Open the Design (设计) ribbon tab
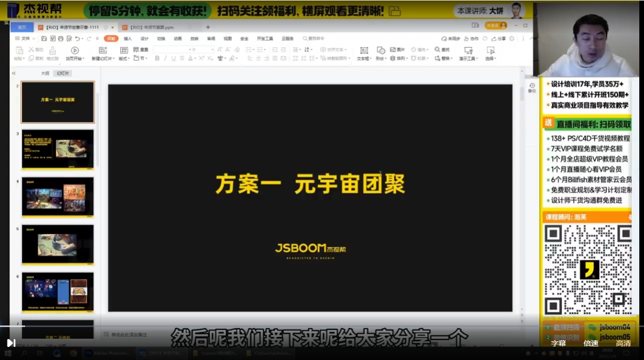The image size is (644, 360). click(x=145, y=39)
